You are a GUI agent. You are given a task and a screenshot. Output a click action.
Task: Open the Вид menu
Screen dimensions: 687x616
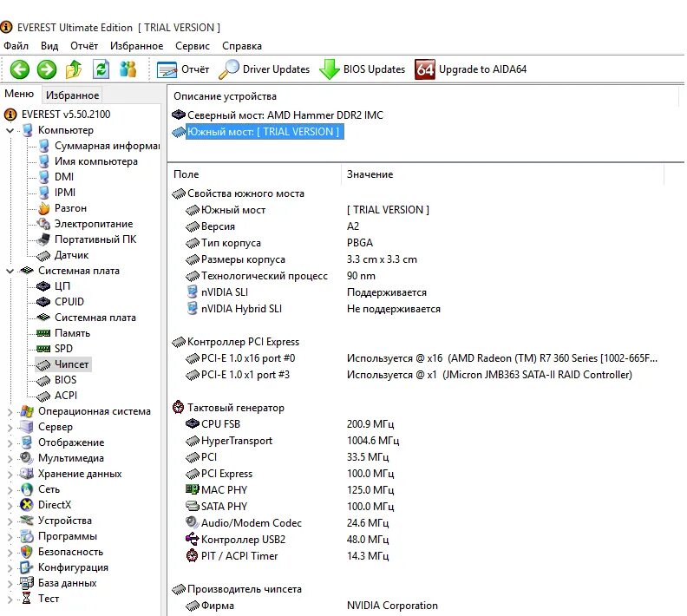[x=49, y=46]
